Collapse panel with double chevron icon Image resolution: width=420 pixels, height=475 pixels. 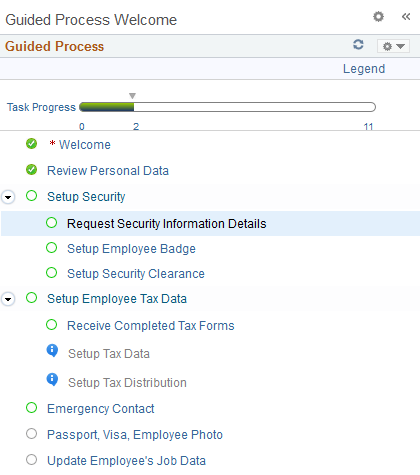[x=406, y=16]
